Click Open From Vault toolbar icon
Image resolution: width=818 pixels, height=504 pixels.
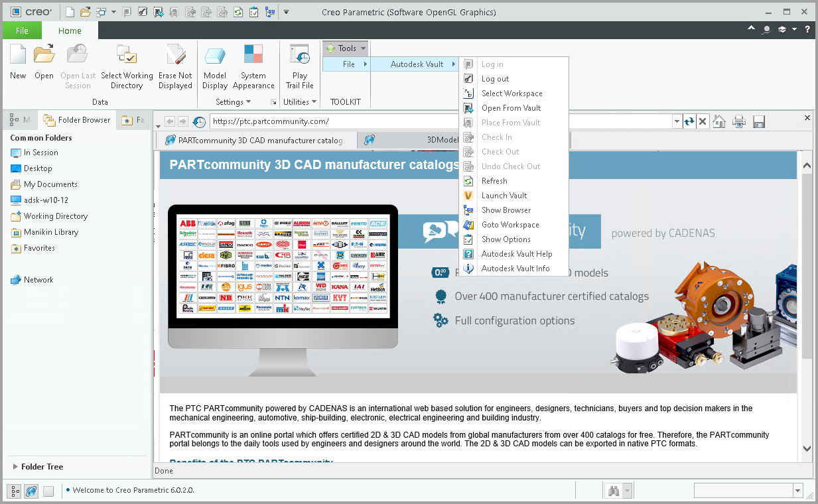[158, 12]
